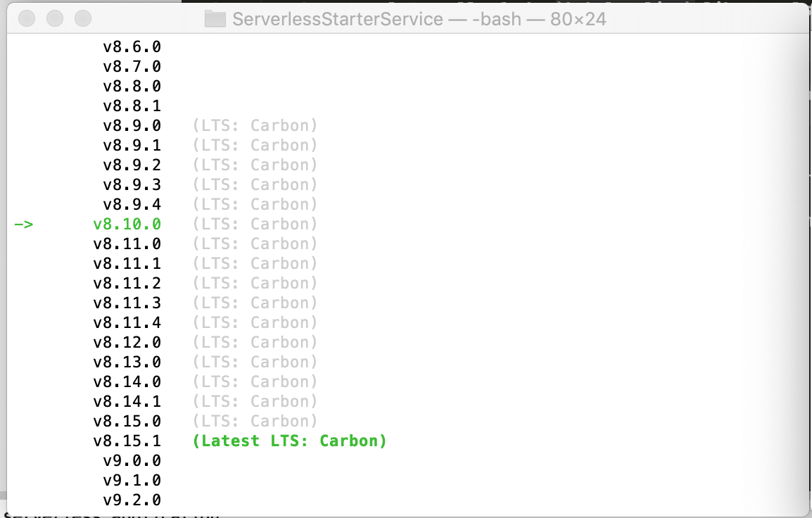Click the 80×24 size indicator in the title
The width and height of the screenshot is (812, 518).
click(578, 19)
